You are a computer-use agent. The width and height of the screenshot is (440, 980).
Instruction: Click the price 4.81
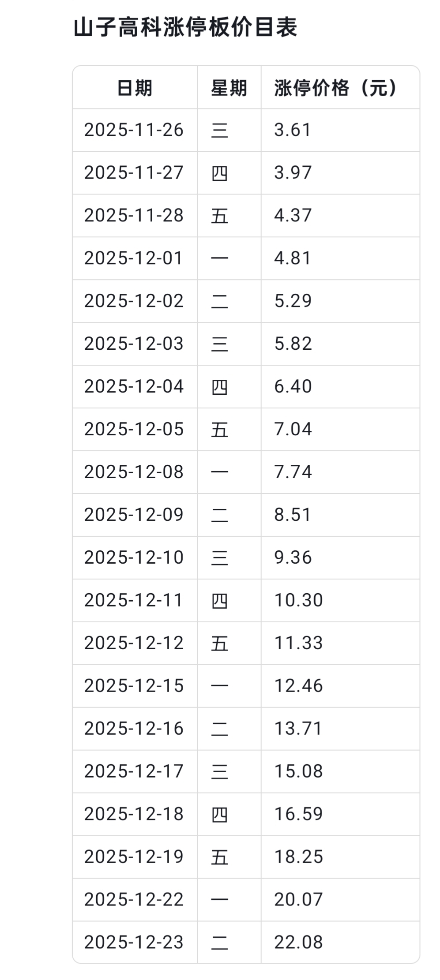293,258
